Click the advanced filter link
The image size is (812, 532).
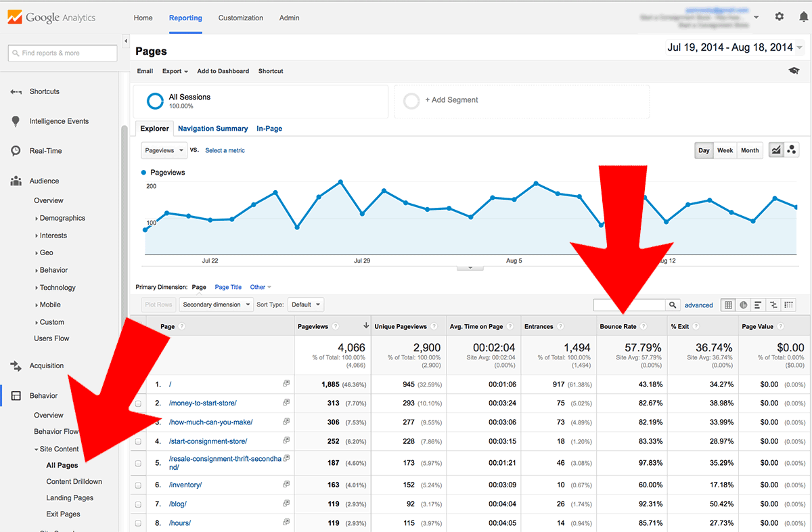pos(698,305)
